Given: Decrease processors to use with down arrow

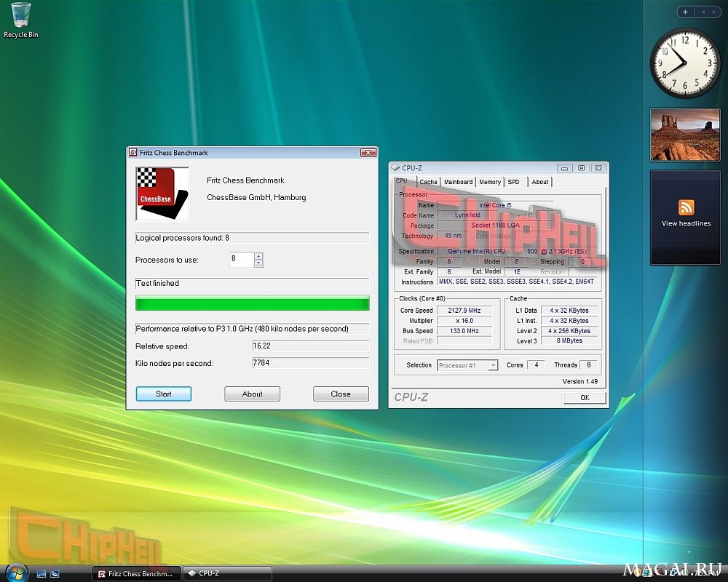Looking at the screenshot, I should coord(258,263).
